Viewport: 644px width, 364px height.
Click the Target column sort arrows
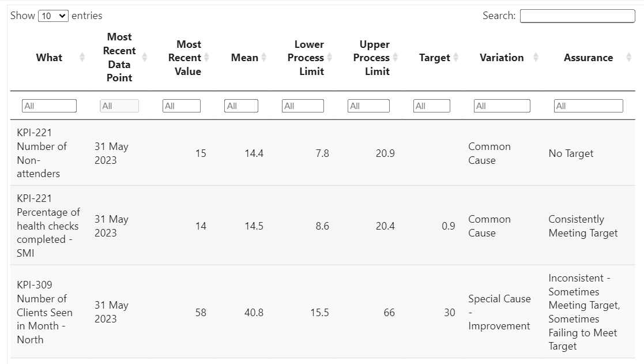tap(456, 57)
